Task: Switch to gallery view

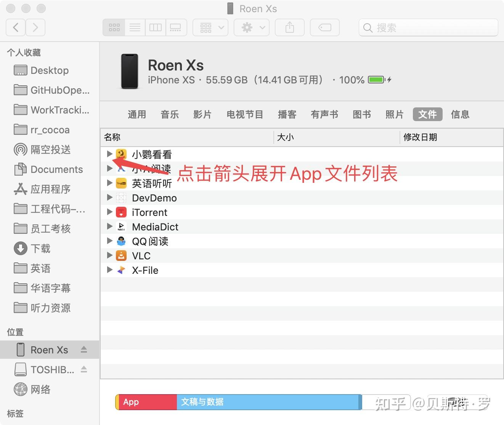Action: [x=176, y=27]
